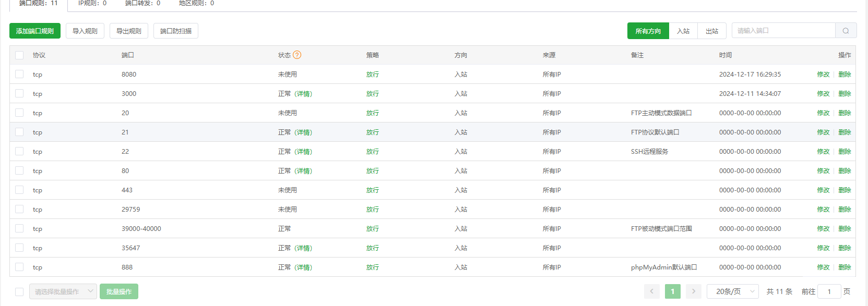
Task: Click the FTP协议默认端口 remark
Action: point(655,132)
